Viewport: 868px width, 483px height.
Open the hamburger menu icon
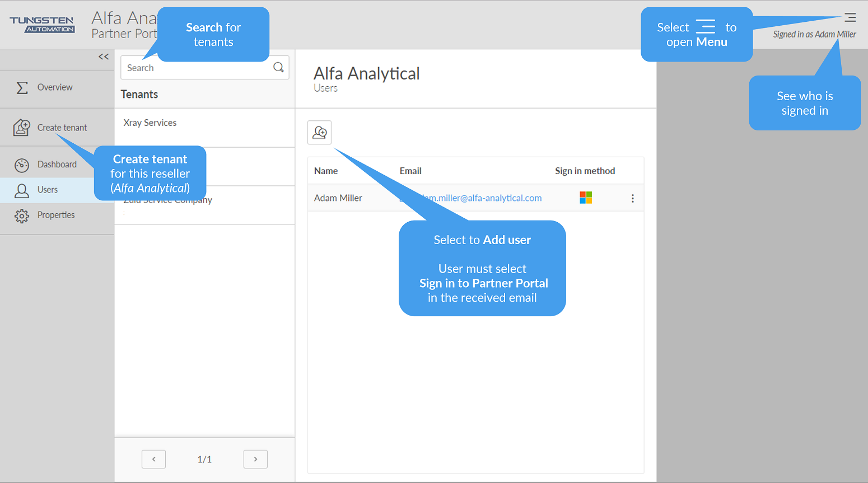pos(850,17)
